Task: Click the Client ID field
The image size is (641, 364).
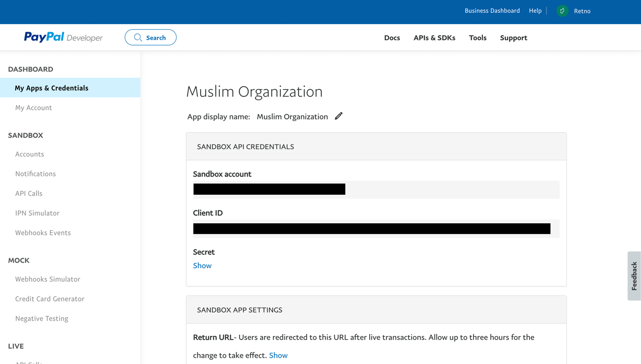Action: pos(372,229)
